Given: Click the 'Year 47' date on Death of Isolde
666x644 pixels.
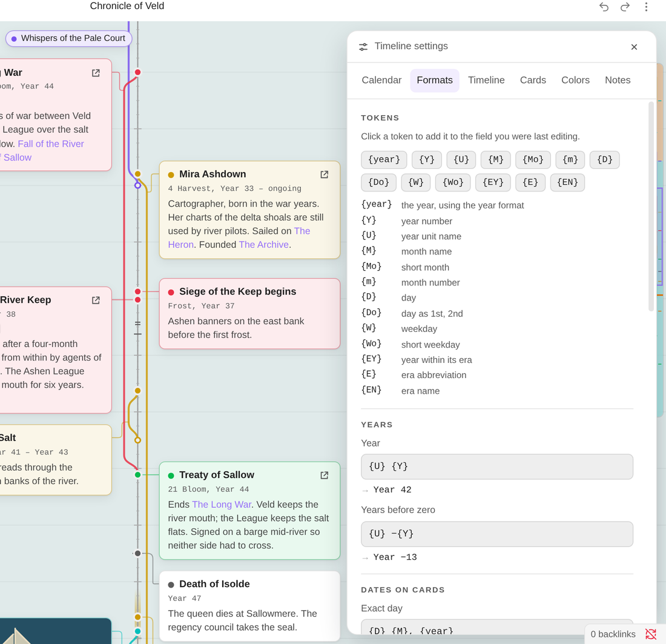Looking at the screenshot, I should click(184, 599).
